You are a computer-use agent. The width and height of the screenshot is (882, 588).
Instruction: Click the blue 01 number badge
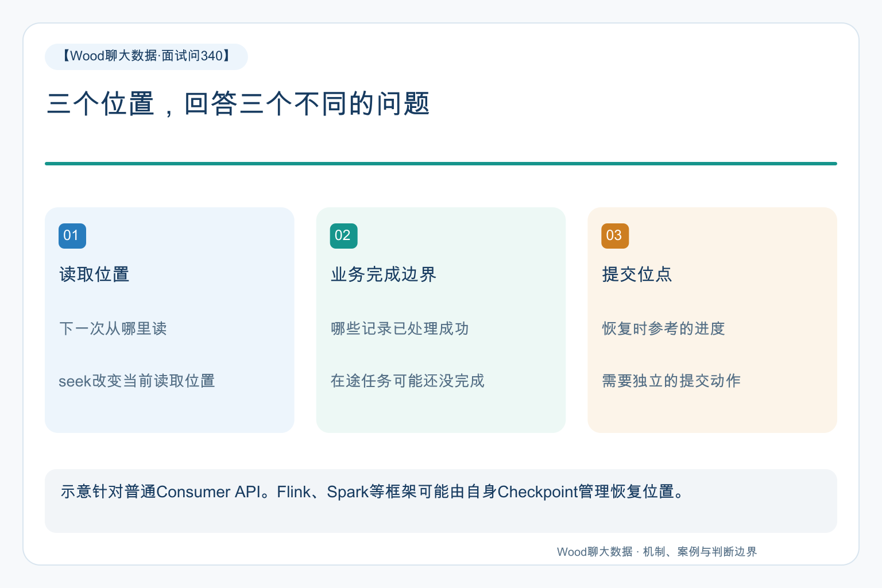click(72, 236)
